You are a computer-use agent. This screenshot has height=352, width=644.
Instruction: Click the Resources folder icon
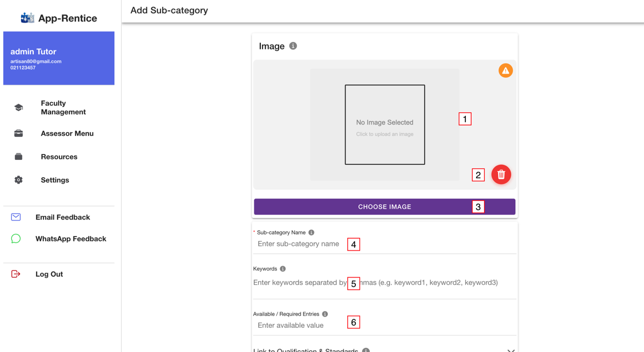[x=18, y=157]
